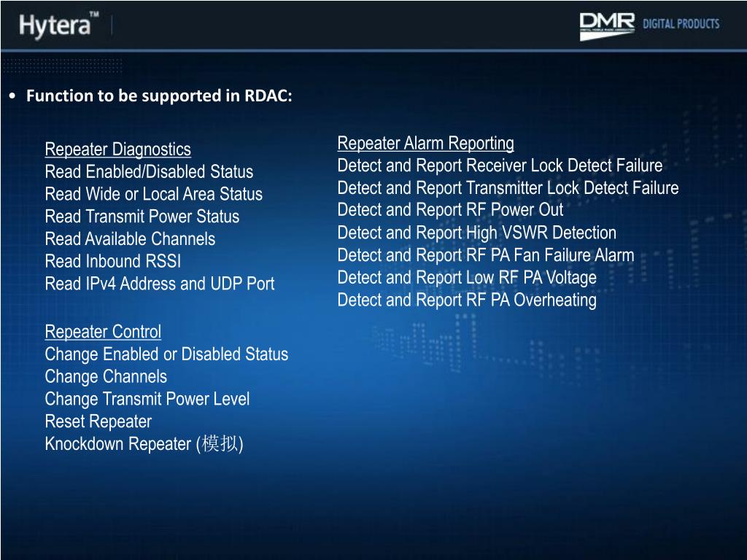
Task: Open the underlined Repeater Control heading
Action: tap(103, 332)
